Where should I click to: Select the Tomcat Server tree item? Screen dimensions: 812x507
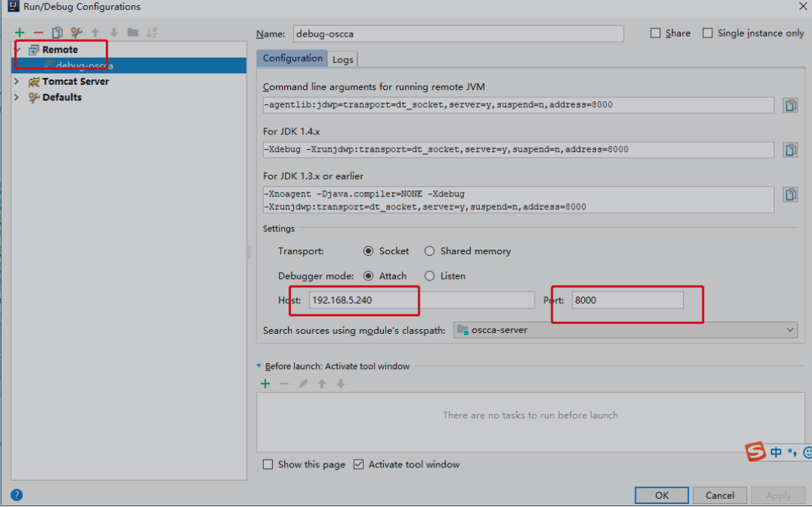coord(76,81)
